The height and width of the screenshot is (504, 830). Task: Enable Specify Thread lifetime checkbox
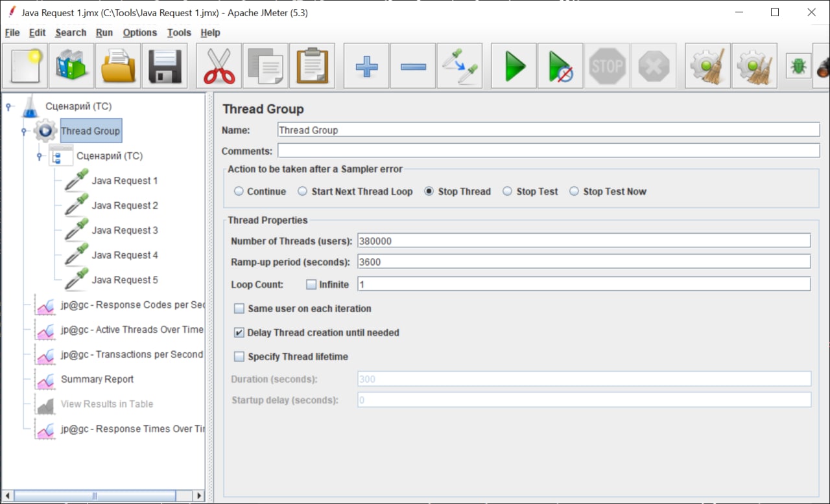coord(239,357)
